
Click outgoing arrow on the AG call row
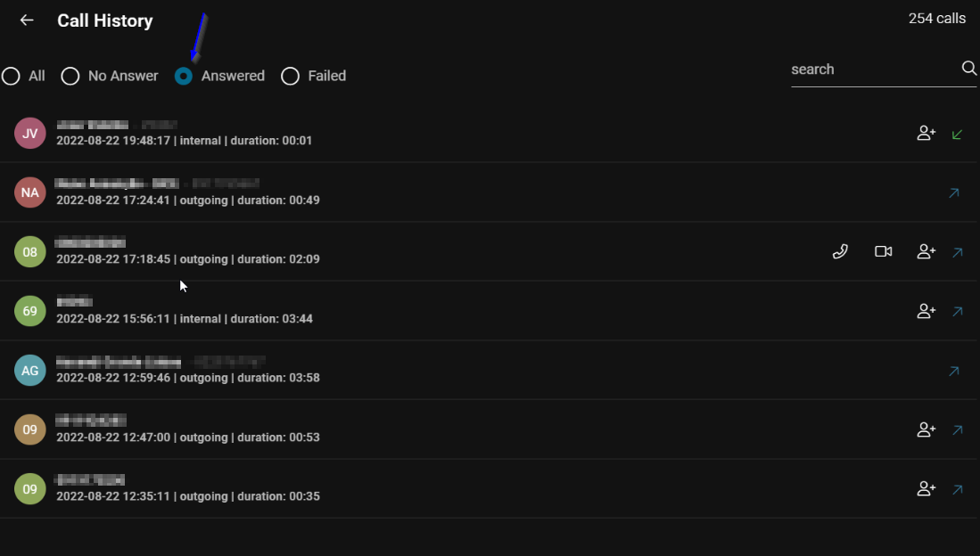tap(954, 371)
